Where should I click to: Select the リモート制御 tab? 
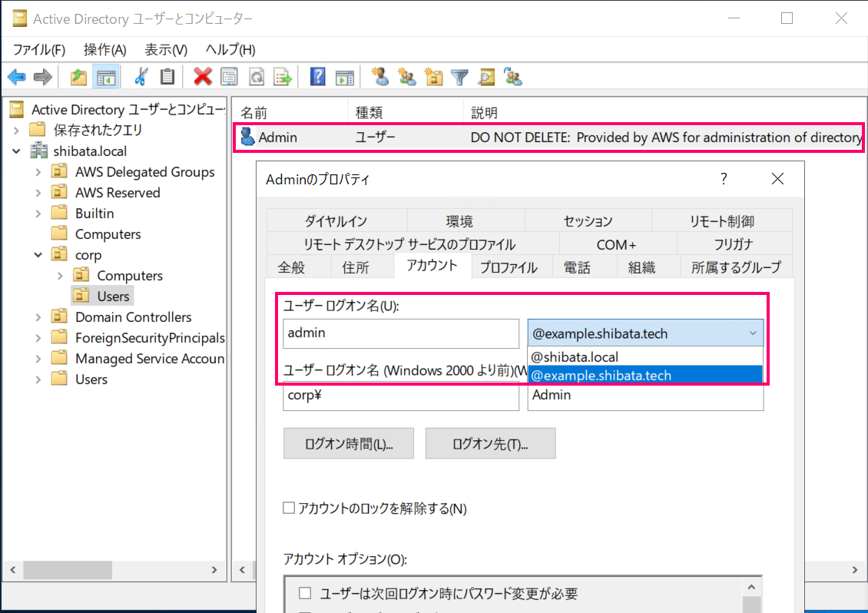point(722,221)
